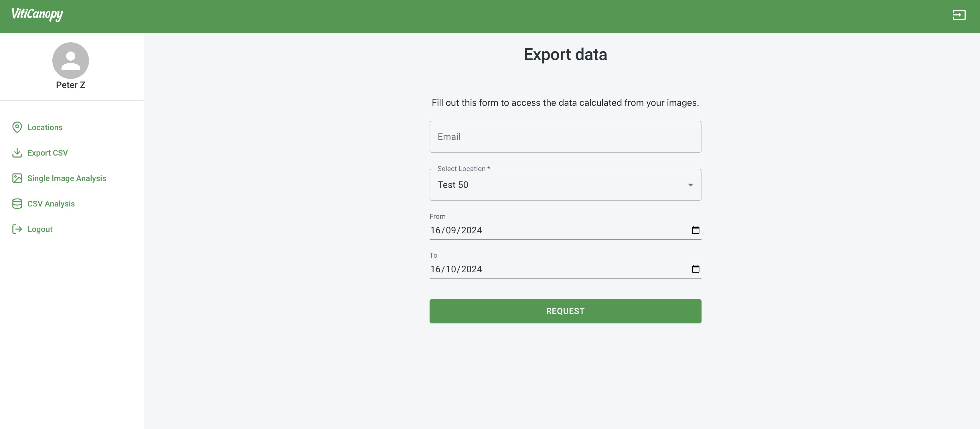Submit the form with REQUEST button

[x=565, y=311]
